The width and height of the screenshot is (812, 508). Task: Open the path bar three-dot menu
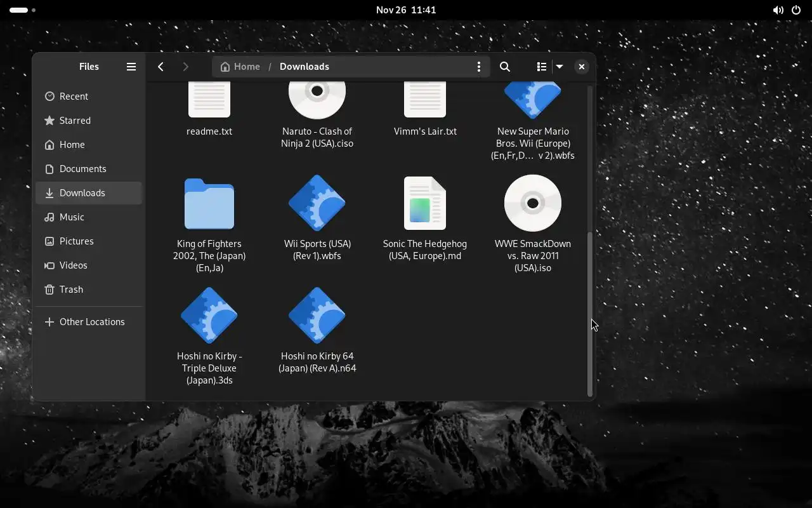tap(478, 67)
